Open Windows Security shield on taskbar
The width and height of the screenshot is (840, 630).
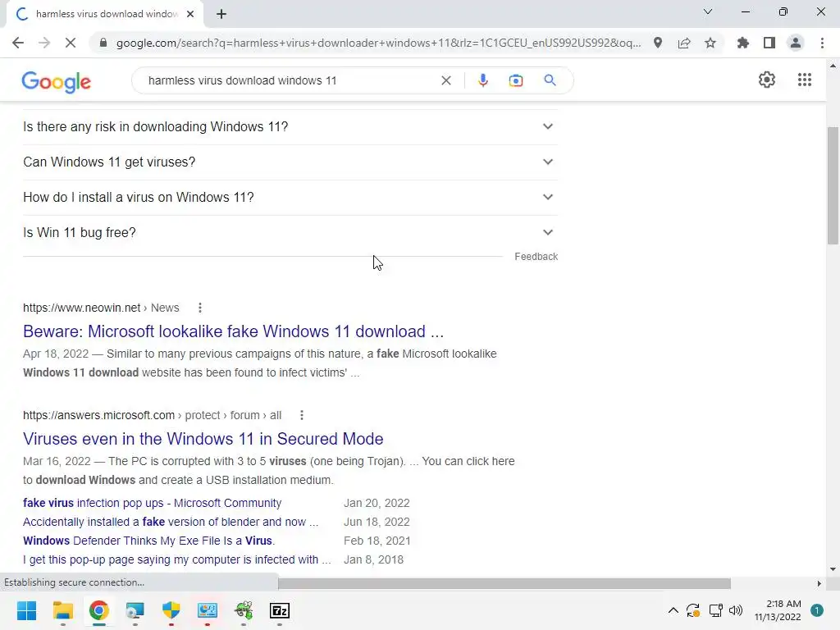pyautogui.click(x=171, y=610)
